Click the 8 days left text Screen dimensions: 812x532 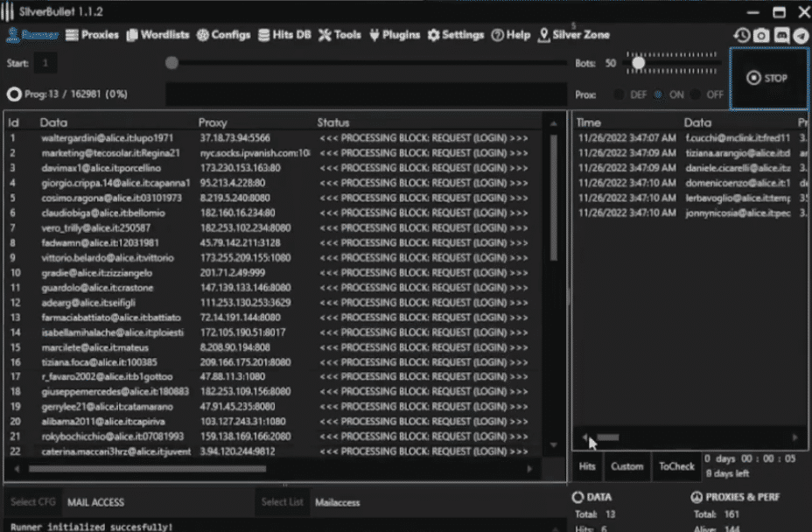tap(728, 473)
